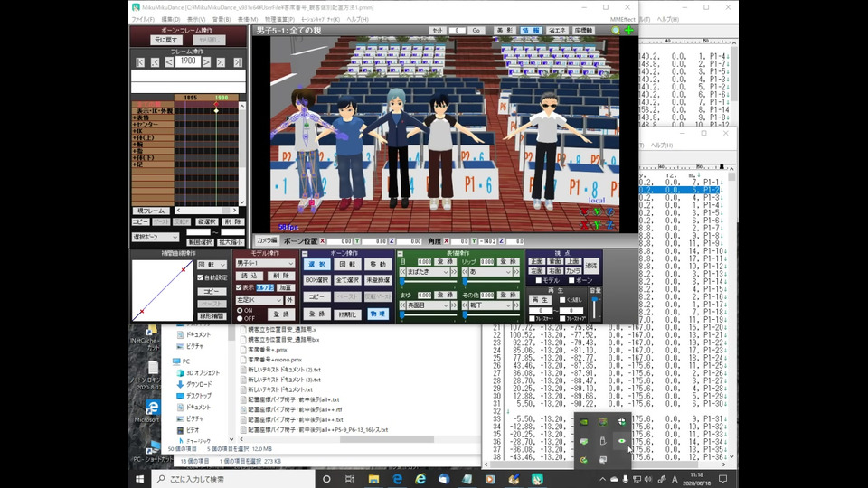Open the ファイル(F) menu
The image size is (868, 488).
click(x=143, y=19)
